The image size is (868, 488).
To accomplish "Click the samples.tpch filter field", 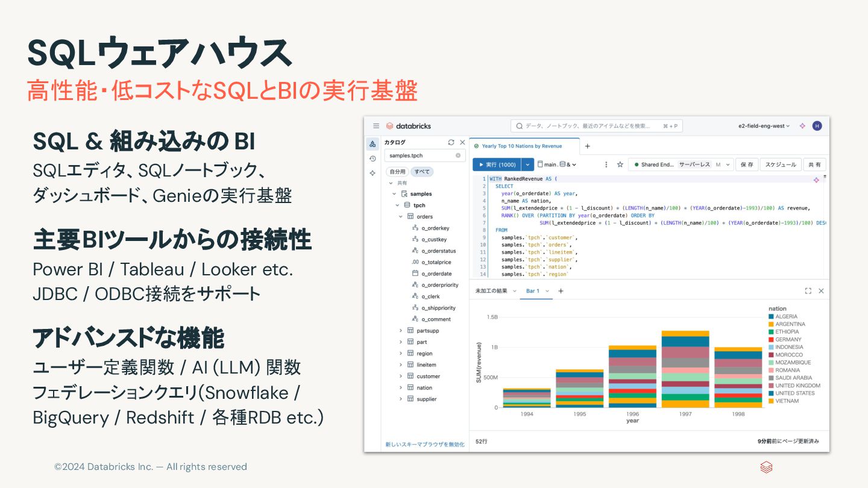I will coord(425,155).
